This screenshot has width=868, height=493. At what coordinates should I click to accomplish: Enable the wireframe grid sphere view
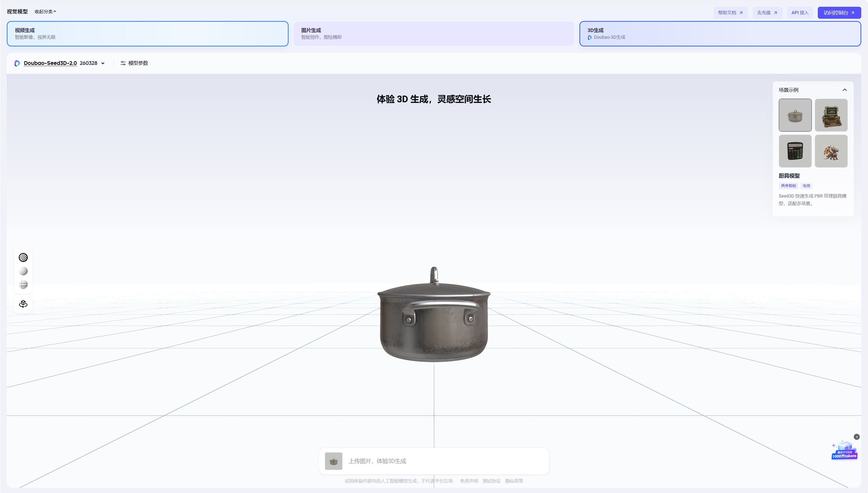point(23,285)
